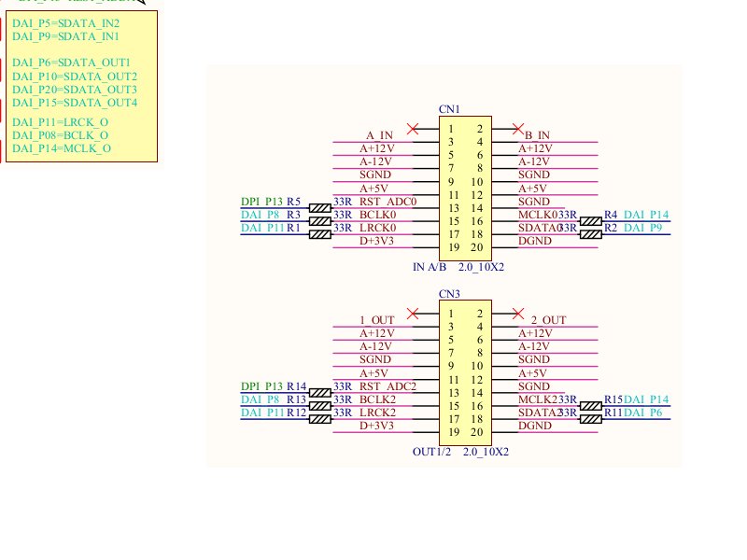Click the no-connect X on CN1 pin 1
Screen dimensions: 747x560
point(413,129)
